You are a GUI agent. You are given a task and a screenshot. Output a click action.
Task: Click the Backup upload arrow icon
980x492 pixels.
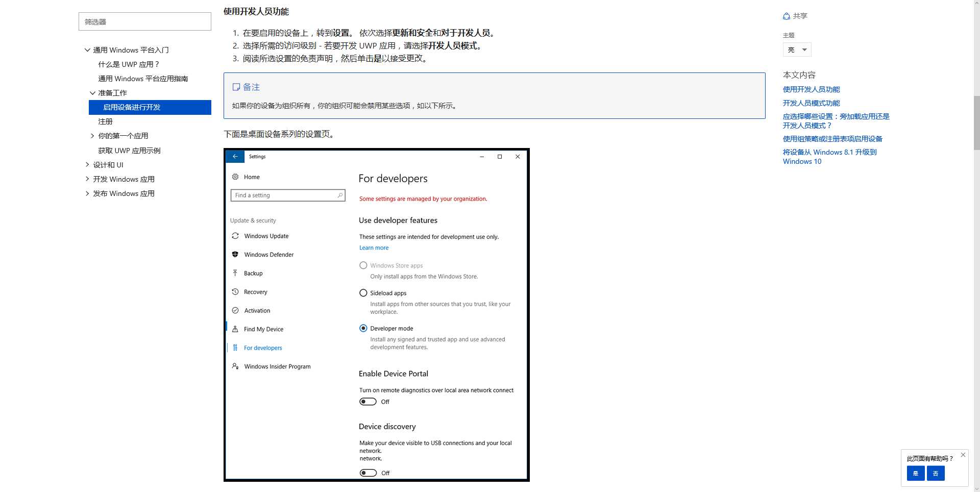tap(235, 273)
